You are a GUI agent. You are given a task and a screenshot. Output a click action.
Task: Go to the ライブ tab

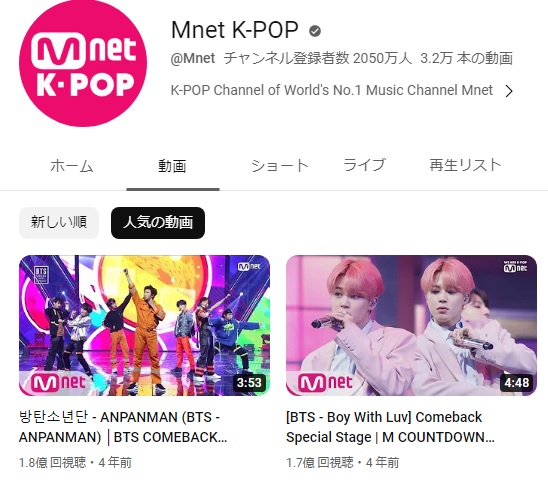[365, 165]
